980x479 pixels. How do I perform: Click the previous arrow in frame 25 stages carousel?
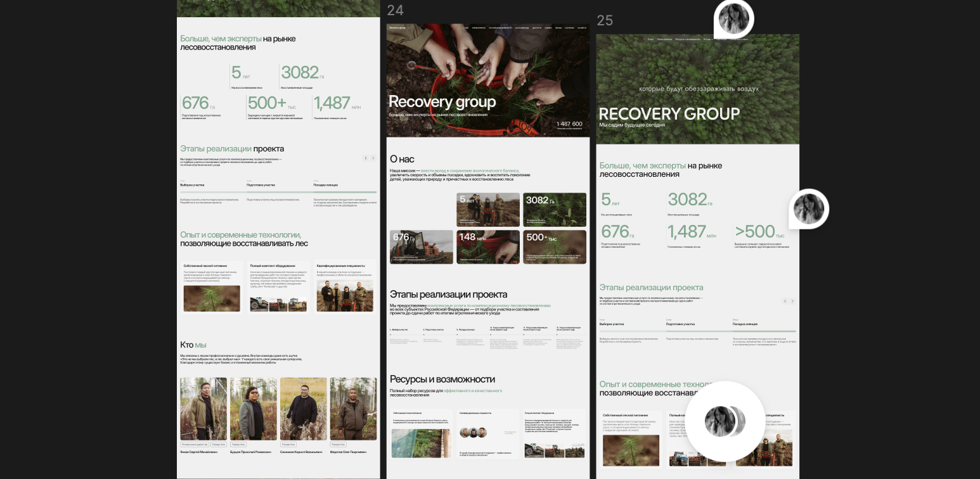[785, 301]
